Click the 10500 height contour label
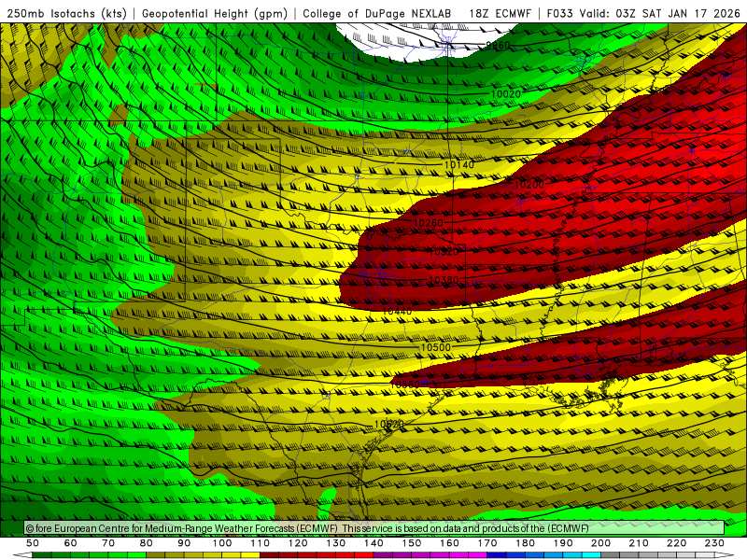Viewport: 747px width, 560px height. click(435, 347)
